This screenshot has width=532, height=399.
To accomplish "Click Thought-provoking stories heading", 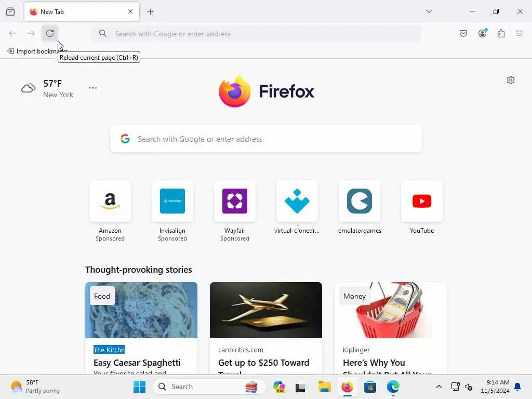I will (138, 270).
